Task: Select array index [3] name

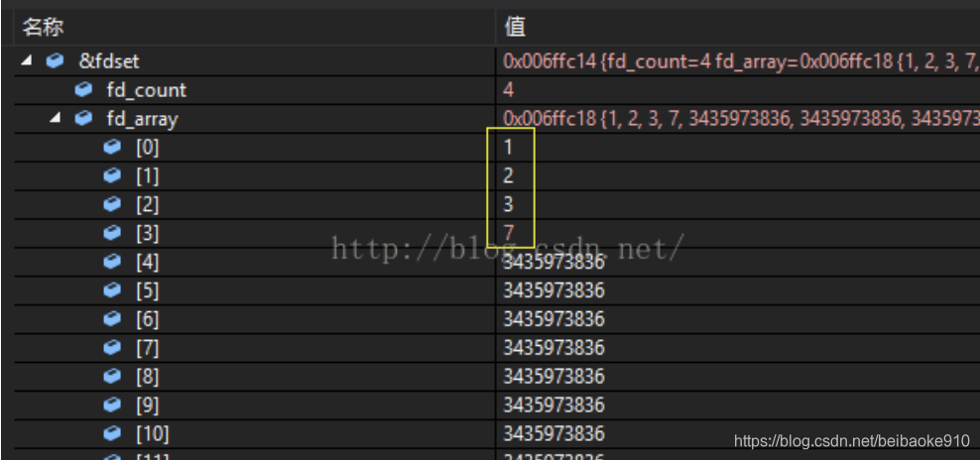Action: click(x=147, y=233)
